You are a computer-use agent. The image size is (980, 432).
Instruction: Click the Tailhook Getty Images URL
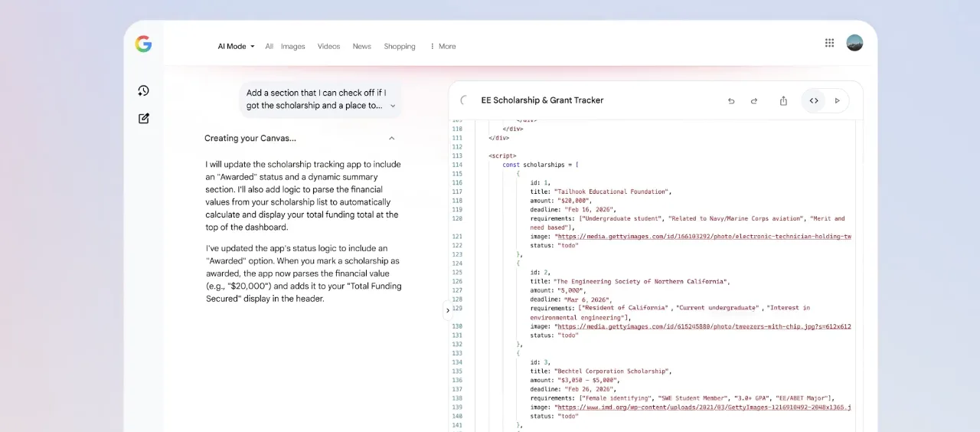(703, 237)
